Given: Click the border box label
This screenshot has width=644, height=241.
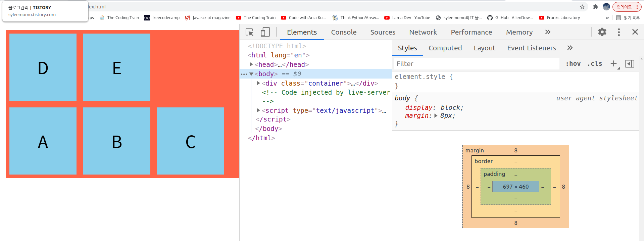Looking at the screenshot, I should click(x=484, y=161).
